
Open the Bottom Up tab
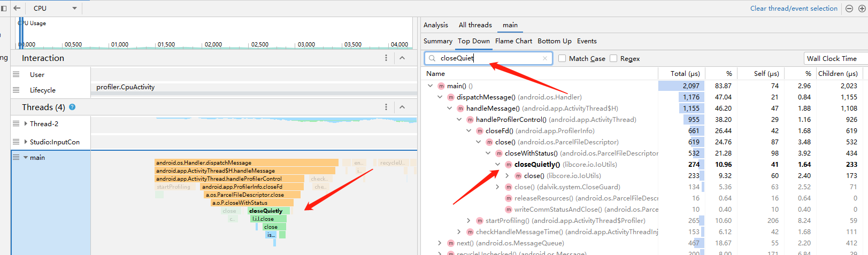pos(554,41)
